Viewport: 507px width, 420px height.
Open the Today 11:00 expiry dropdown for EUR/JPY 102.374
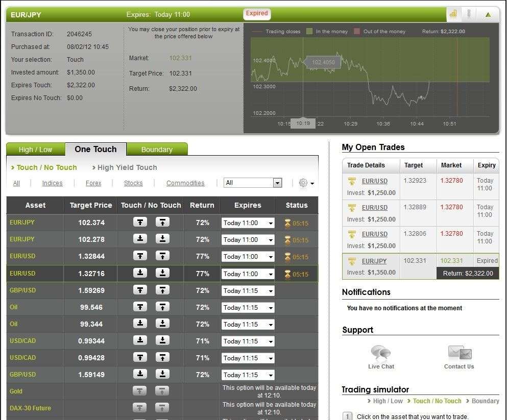click(247, 223)
